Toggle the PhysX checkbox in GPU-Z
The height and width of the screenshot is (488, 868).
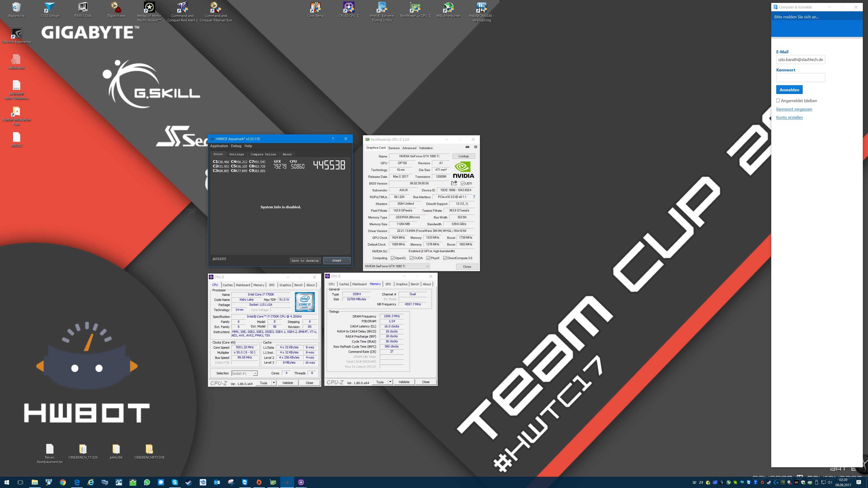pyautogui.click(x=428, y=258)
